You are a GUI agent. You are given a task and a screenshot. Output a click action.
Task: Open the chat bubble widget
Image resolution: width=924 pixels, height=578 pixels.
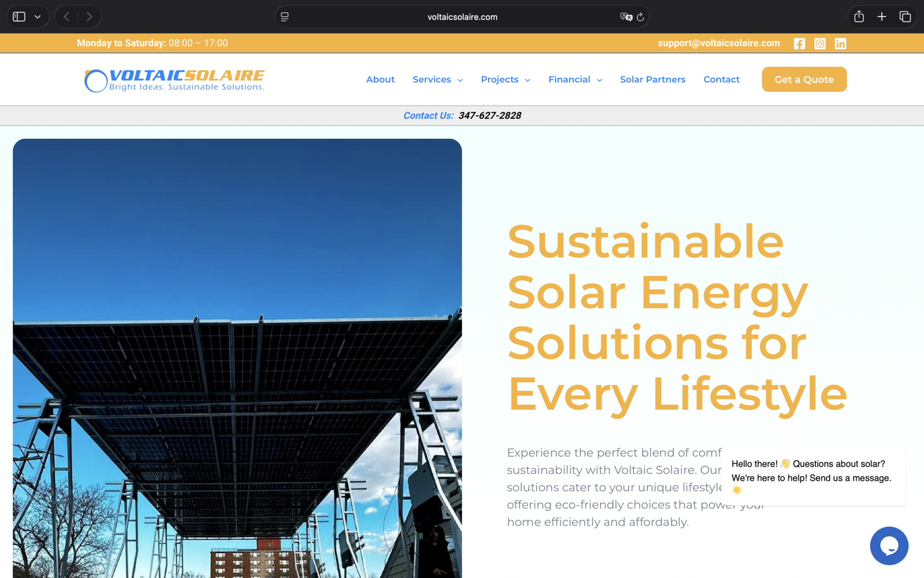pyautogui.click(x=889, y=546)
